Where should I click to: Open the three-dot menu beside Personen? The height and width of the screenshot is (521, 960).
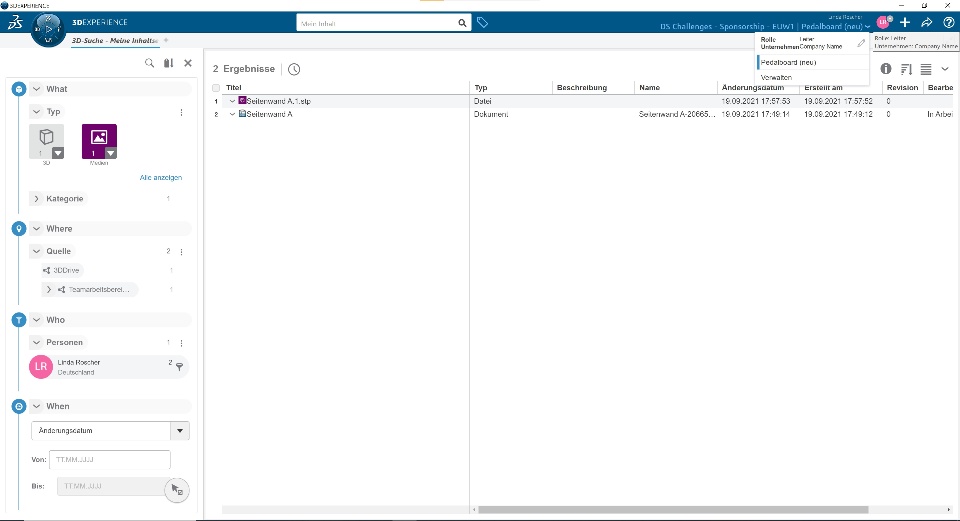pyautogui.click(x=181, y=343)
